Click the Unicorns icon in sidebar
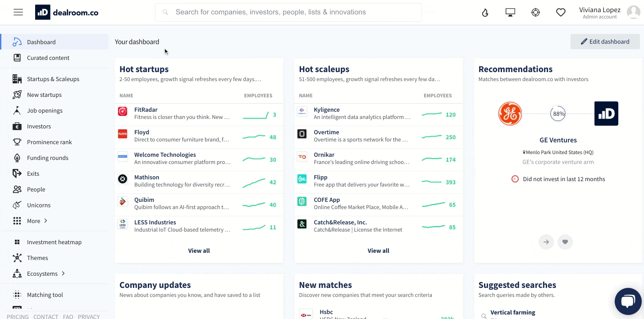644x319 pixels. (17, 205)
